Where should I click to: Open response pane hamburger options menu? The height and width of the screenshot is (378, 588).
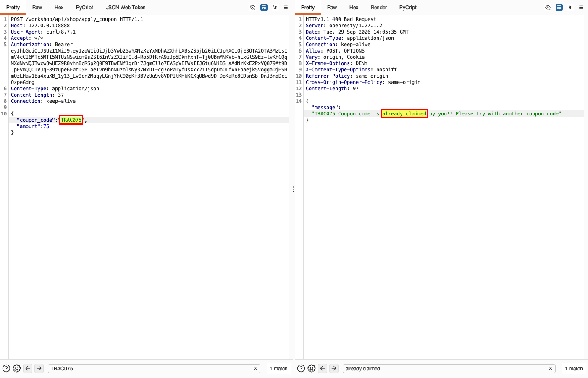tap(581, 7)
